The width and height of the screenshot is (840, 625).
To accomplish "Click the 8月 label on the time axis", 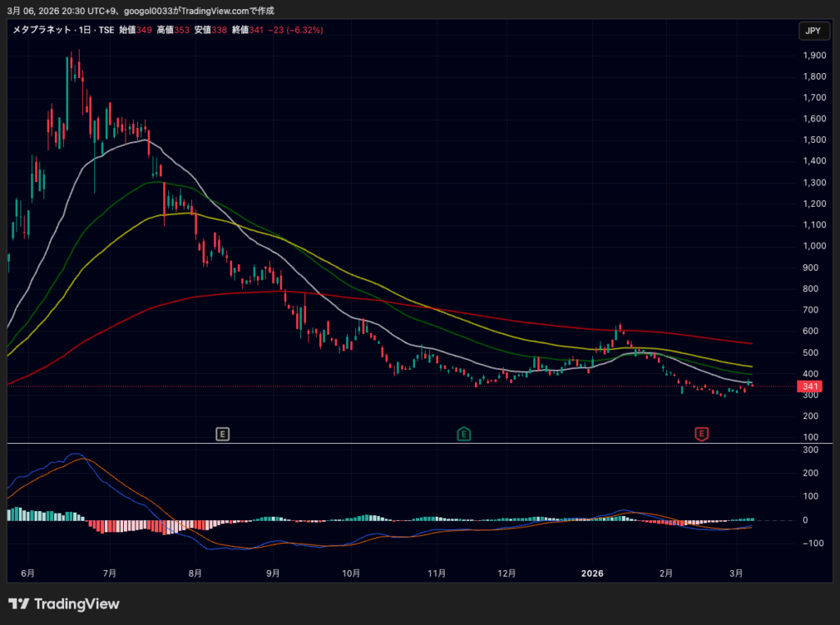I will (195, 573).
